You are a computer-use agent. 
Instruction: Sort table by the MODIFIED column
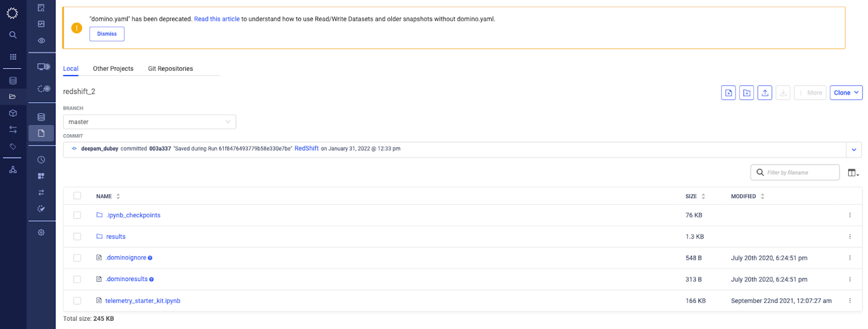(x=748, y=196)
